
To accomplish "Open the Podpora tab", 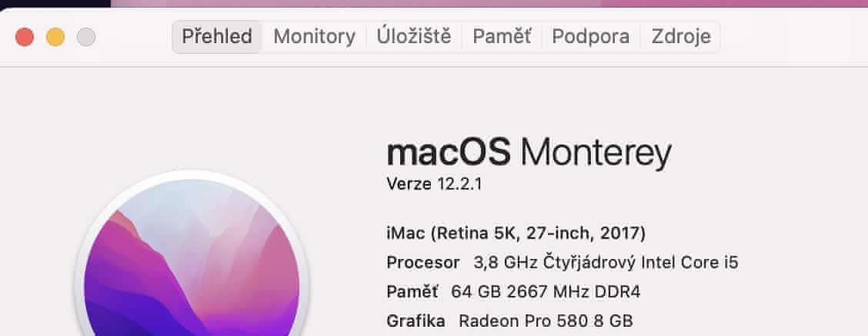I will click(x=591, y=36).
